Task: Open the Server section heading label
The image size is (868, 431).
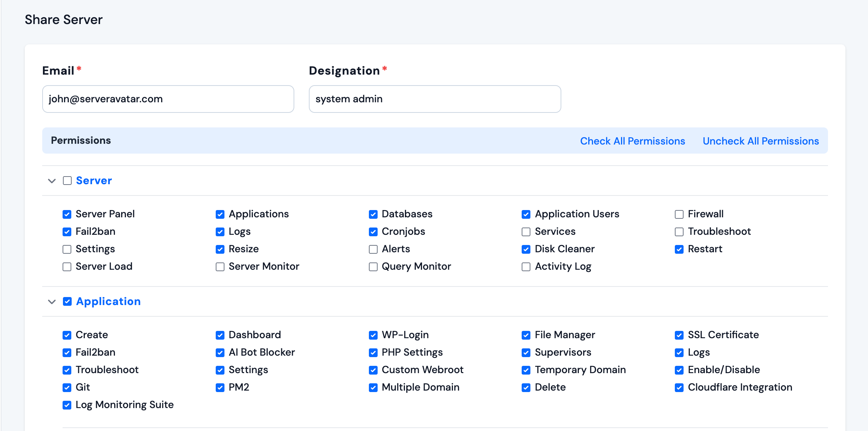Action: (x=94, y=181)
